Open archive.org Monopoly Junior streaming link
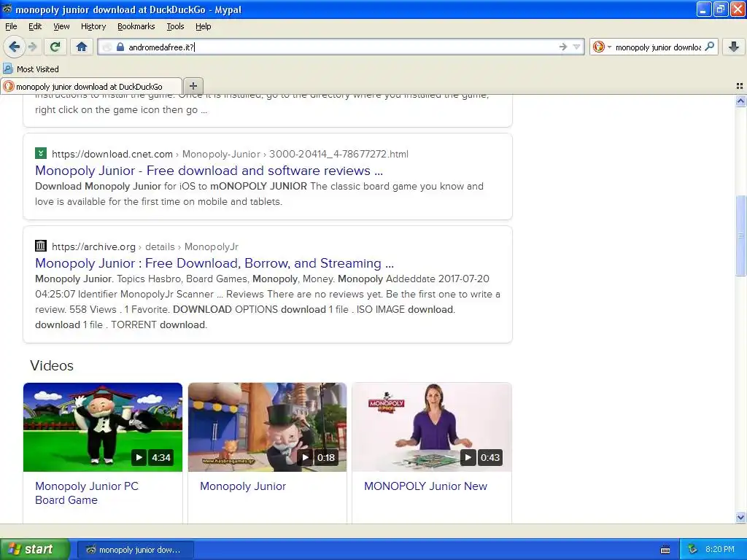747x560 pixels. point(214,262)
